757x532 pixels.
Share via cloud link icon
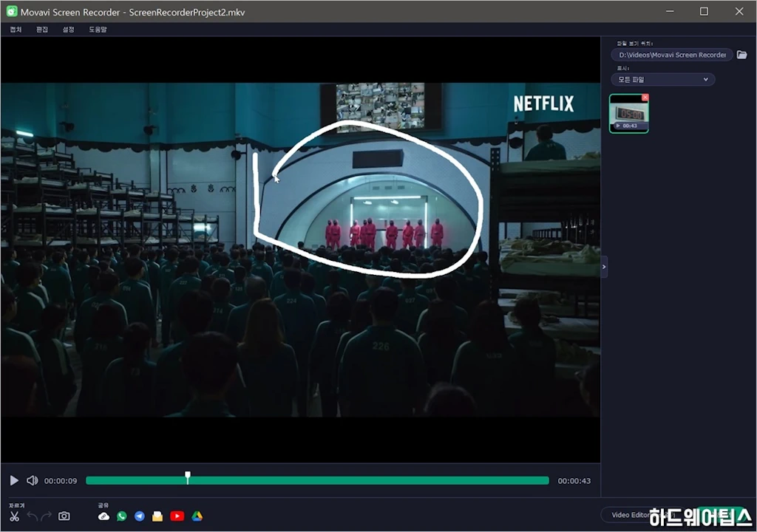point(103,516)
